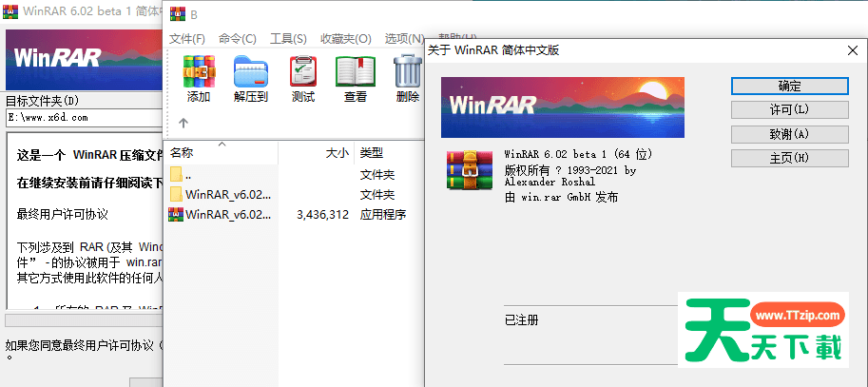Screen dimensions: 868x387
Task: Open the 文件(F) menu
Action: 187,39
